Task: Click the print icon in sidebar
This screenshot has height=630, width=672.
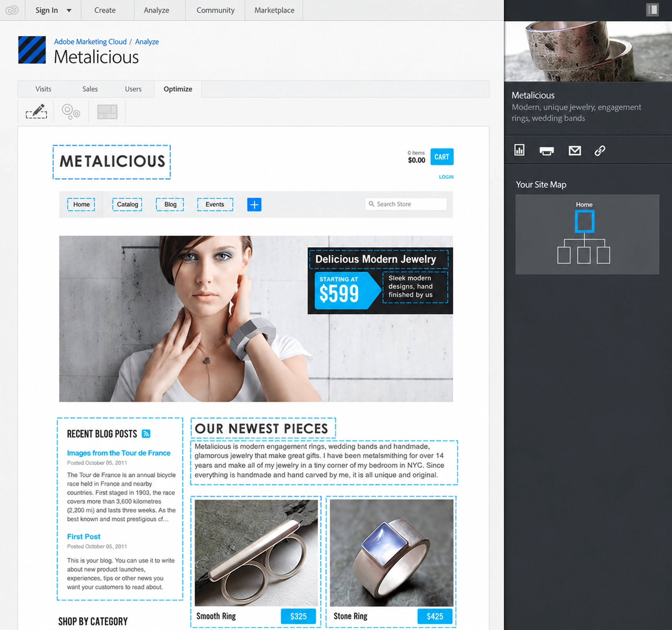Action: pos(546,151)
